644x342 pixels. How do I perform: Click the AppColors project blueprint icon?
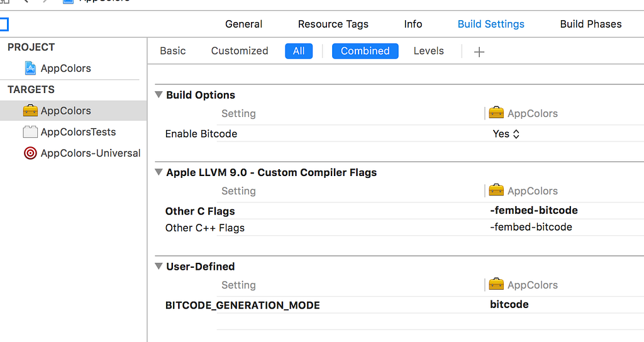(x=30, y=68)
